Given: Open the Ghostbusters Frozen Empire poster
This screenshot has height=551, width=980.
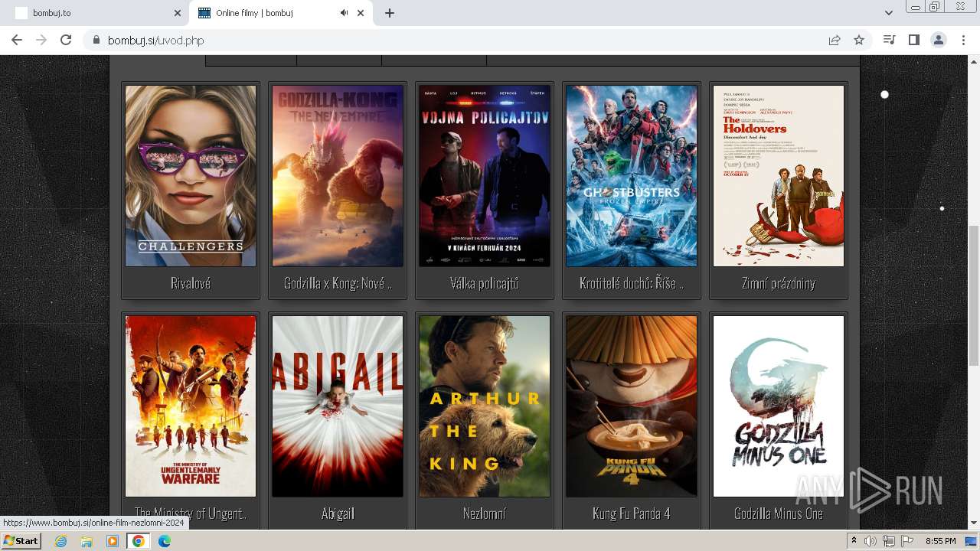Looking at the screenshot, I should (x=632, y=176).
